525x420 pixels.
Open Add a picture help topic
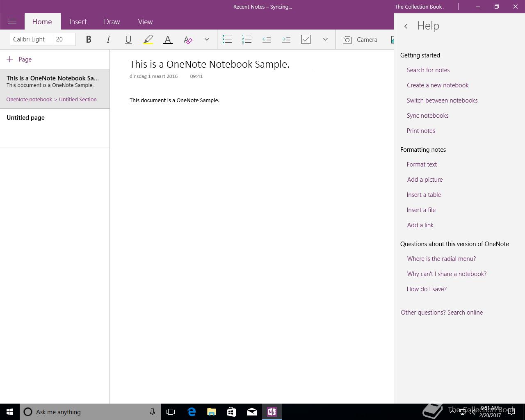click(x=425, y=180)
